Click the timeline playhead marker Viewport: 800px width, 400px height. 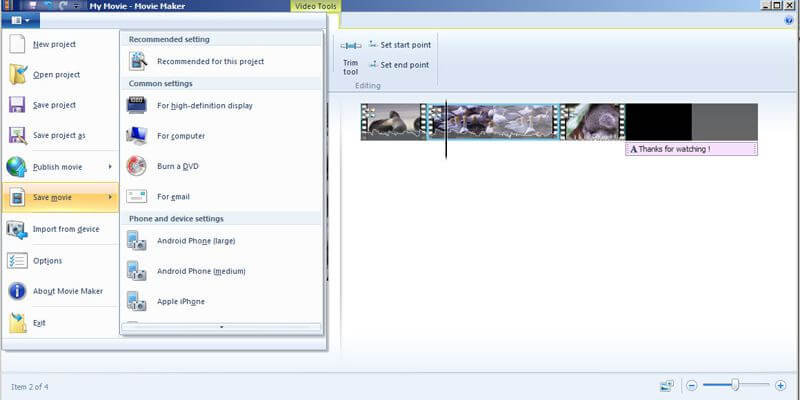[x=446, y=130]
